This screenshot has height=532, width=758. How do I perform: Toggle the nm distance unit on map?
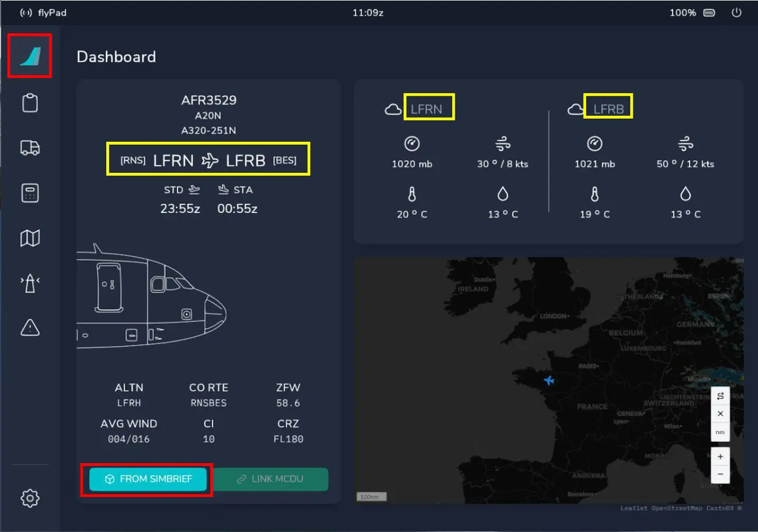point(720,432)
